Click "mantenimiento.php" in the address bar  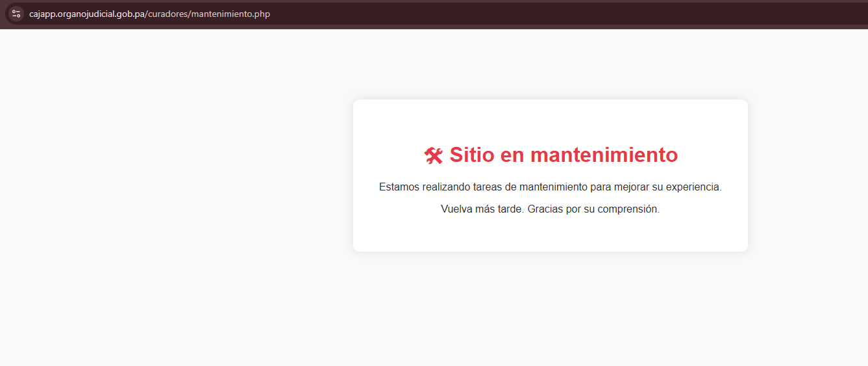click(x=230, y=14)
